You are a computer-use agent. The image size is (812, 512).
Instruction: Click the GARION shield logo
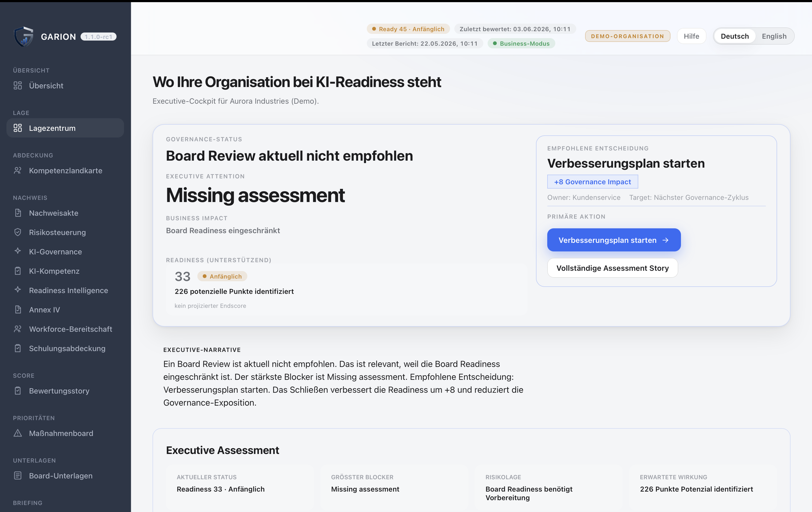tap(24, 37)
